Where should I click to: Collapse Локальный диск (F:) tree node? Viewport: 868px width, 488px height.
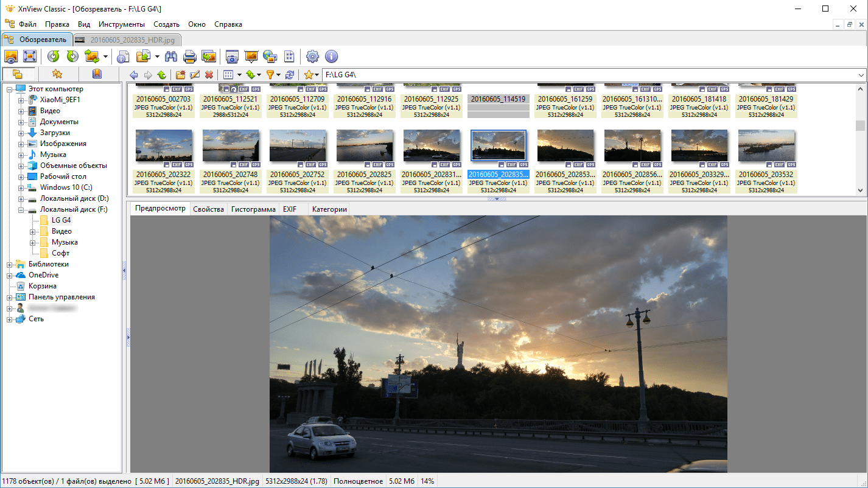pyautogui.click(x=21, y=210)
